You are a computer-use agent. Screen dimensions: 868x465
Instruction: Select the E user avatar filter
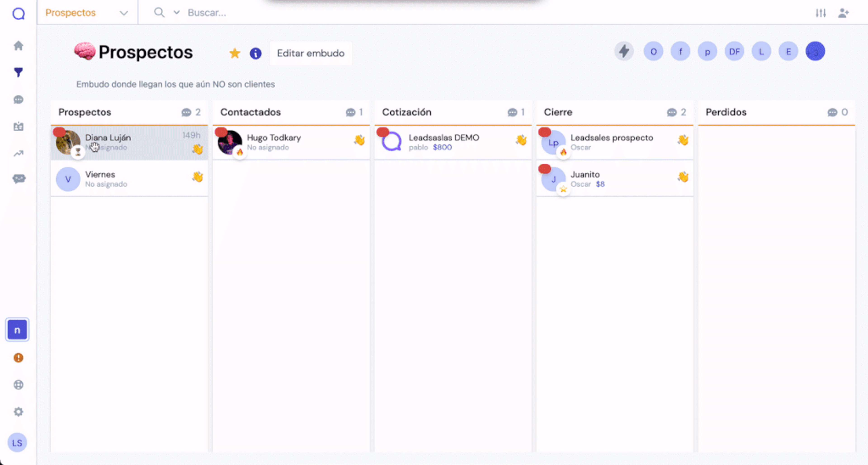click(788, 52)
